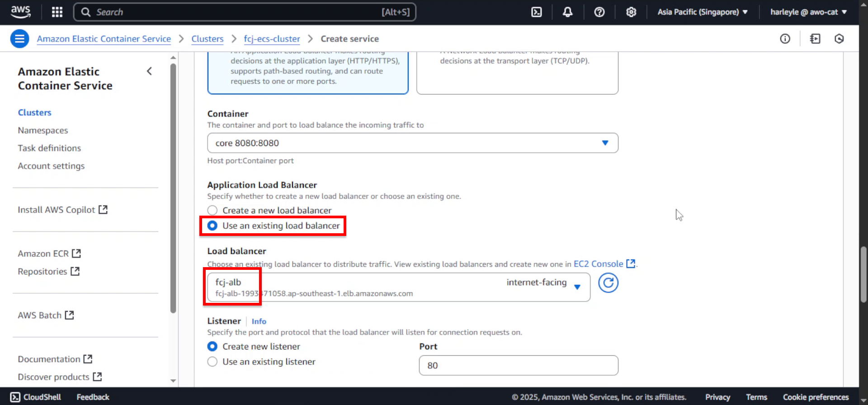The width and height of the screenshot is (868, 405).
Task: Click external icon next to Documentation
Action: tap(88, 359)
